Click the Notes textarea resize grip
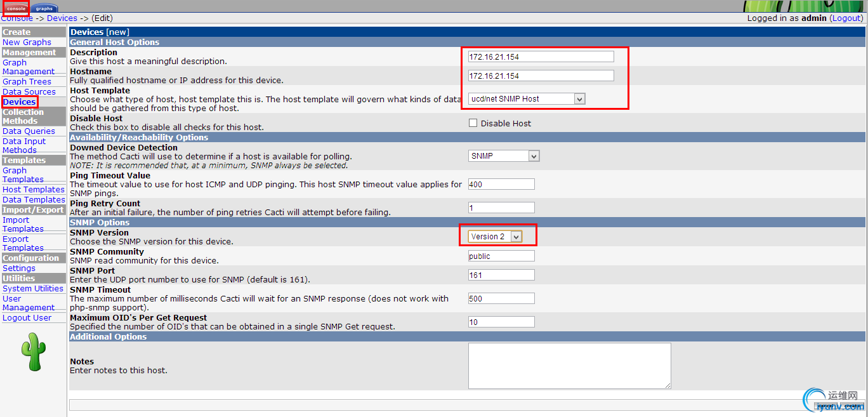This screenshot has height=417, width=868. click(x=667, y=385)
